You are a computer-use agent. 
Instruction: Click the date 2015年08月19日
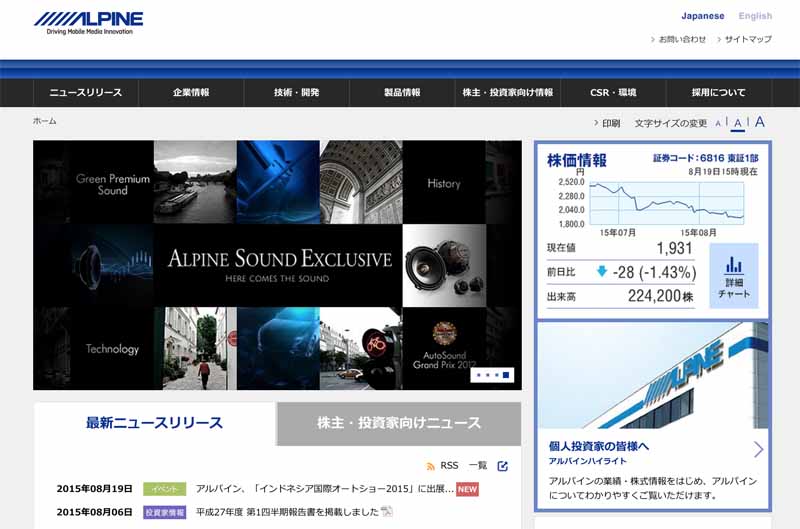click(x=94, y=489)
